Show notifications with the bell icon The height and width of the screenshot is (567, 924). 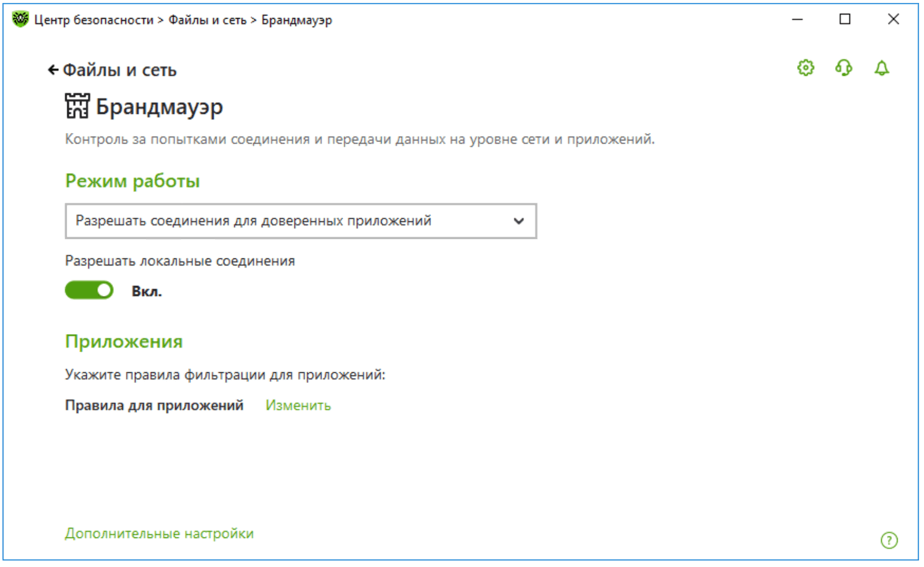pyautogui.click(x=882, y=68)
